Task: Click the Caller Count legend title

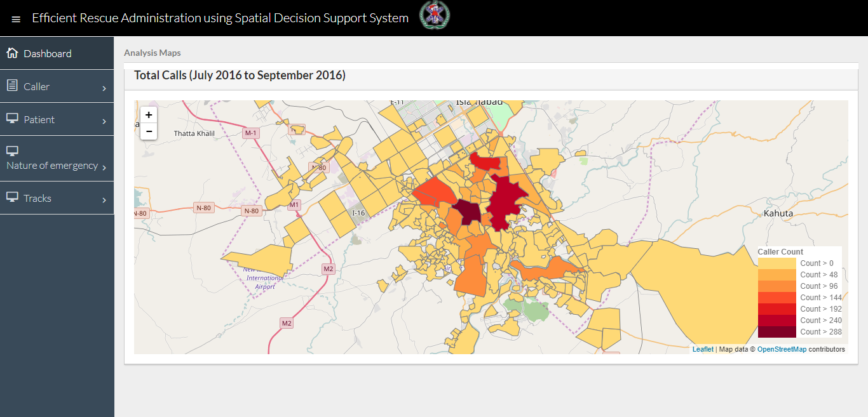Action: coord(780,252)
